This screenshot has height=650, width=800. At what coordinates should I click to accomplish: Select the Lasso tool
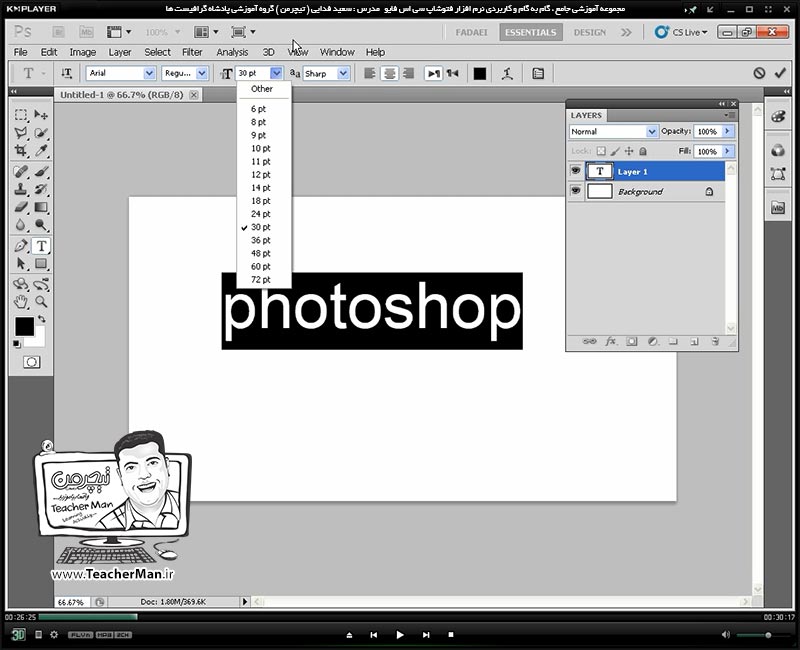pos(21,133)
